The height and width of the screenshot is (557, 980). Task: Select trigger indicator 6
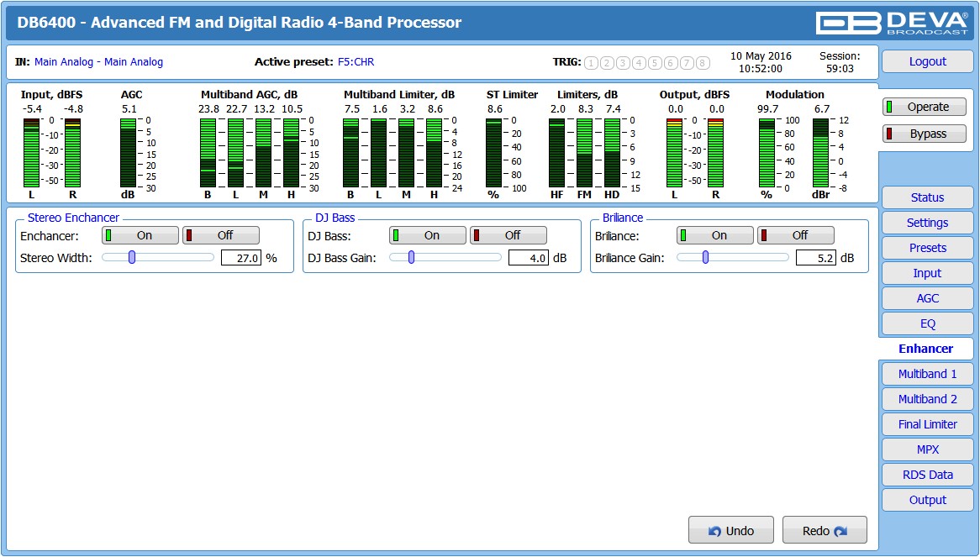point(671,62)
